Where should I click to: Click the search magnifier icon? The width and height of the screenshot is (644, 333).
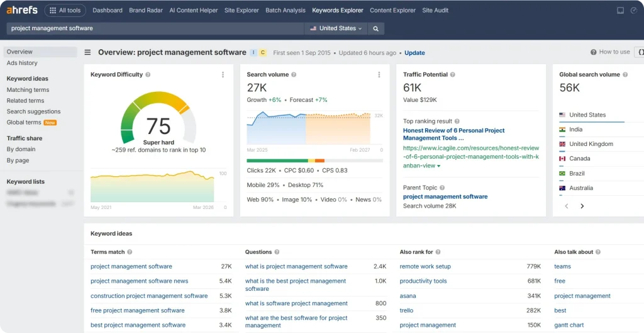click(x=375, y=28)
